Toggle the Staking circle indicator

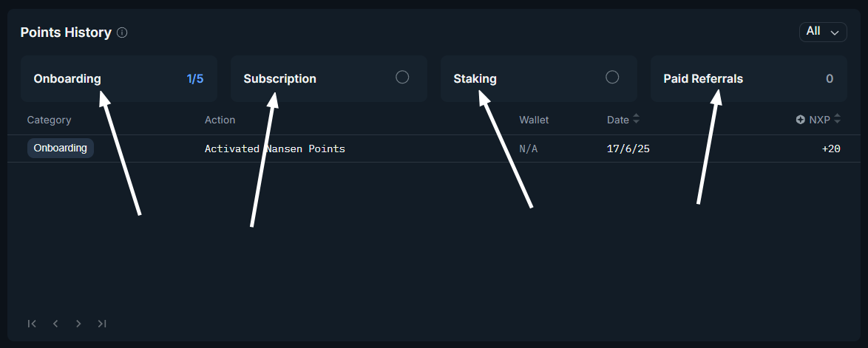coord(612,77)
